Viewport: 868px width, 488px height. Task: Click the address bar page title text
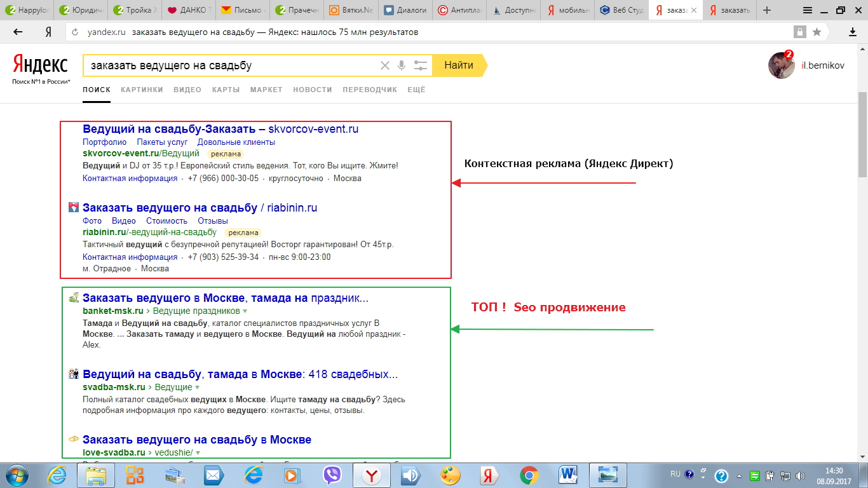point(275,32)
